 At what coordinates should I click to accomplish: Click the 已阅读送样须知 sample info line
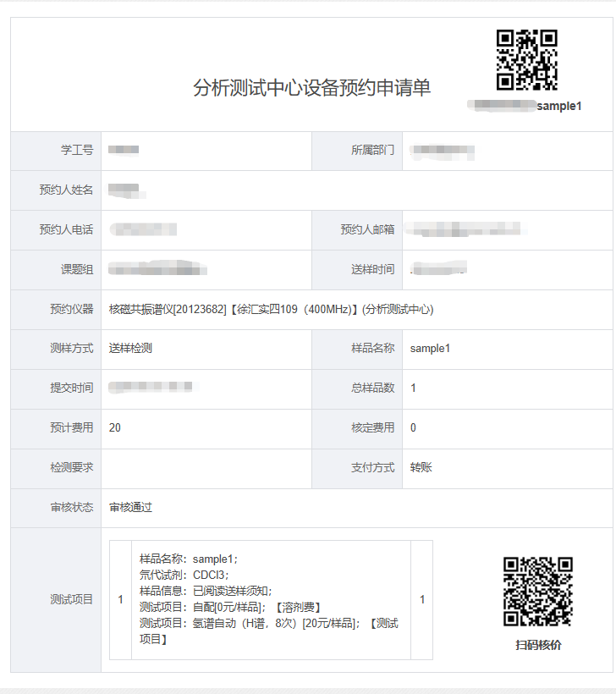206,591
